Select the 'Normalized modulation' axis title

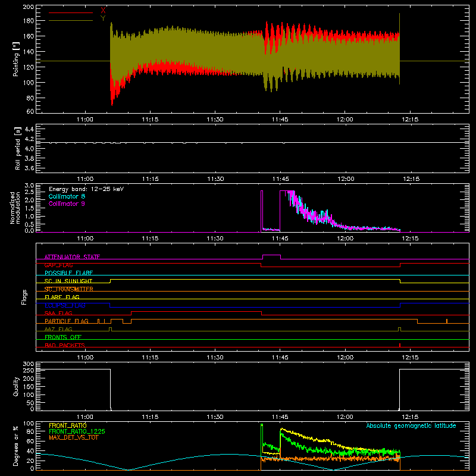[15, 208]
